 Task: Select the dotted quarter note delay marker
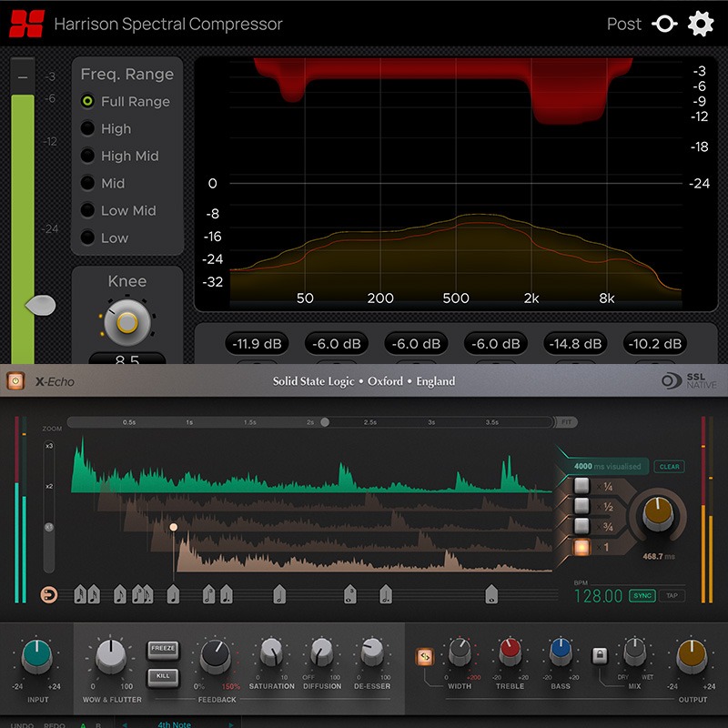coord(227,594)
